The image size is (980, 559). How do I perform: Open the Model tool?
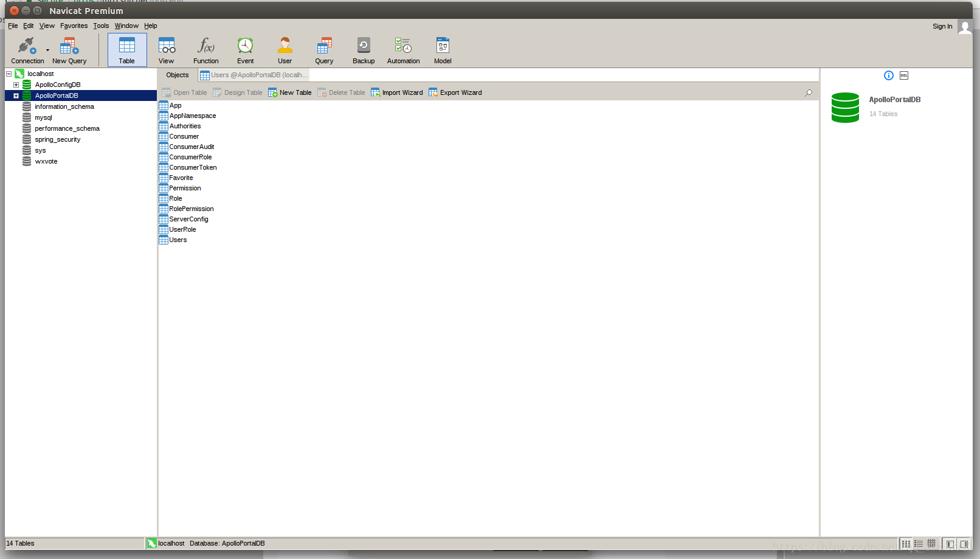[443, 50]
